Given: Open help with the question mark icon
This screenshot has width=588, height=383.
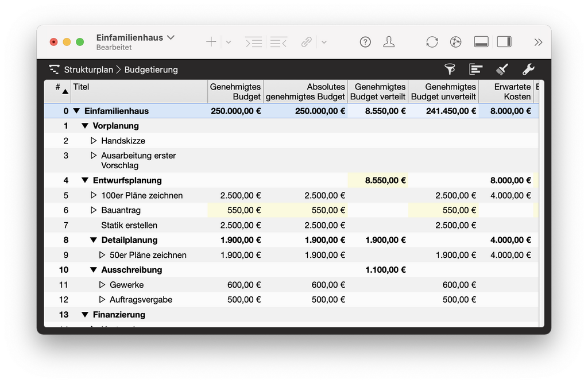Looking at the screenshot, I should point(365,42).
